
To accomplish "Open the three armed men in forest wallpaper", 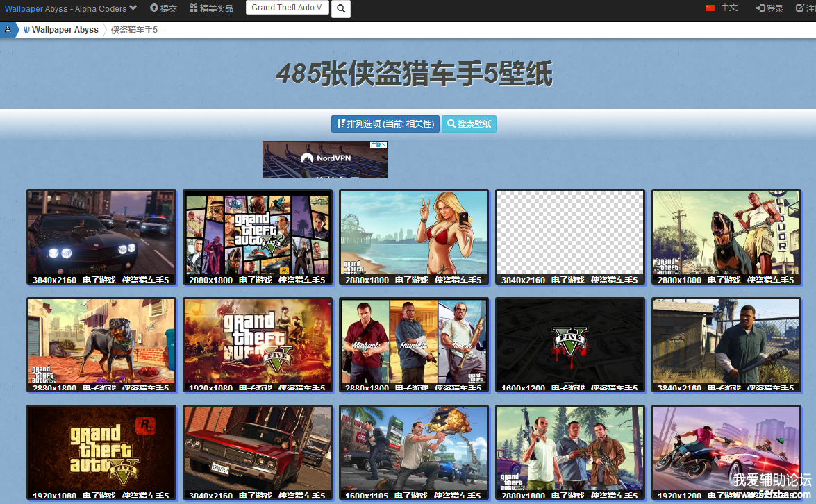I will pos(570,453).
